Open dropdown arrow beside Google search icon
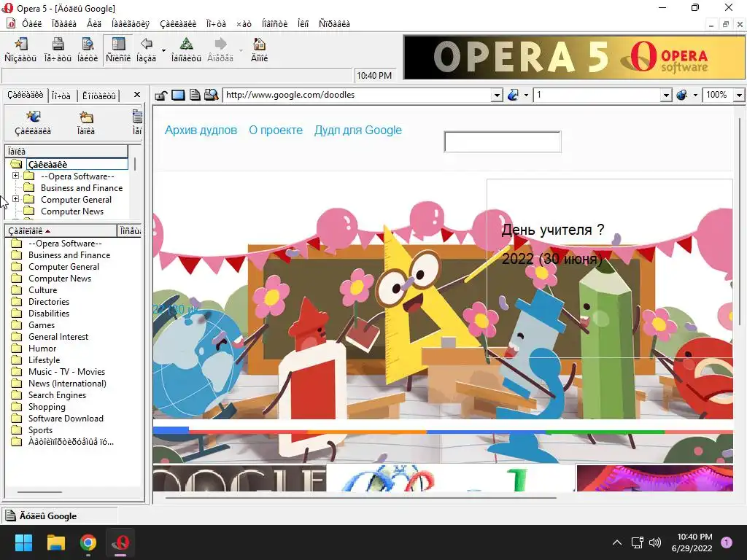This screenshot has width=747, height=560. click(526, 96)
